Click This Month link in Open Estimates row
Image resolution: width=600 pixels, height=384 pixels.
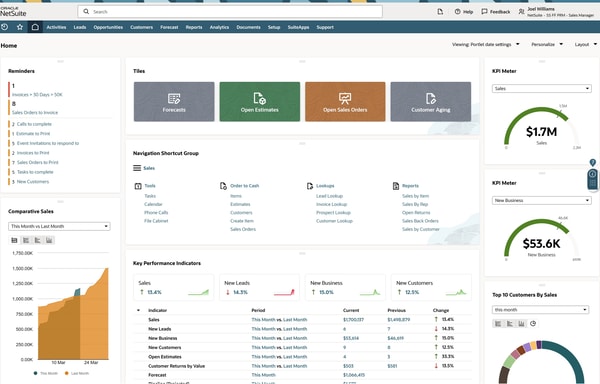pos(263,356)
